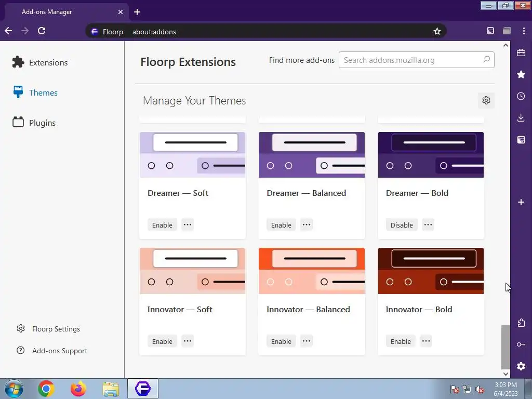This screenshot has width=532, height=399.
Task: Open the Floorp identity icon in address bar
Action: click(95, 32)
